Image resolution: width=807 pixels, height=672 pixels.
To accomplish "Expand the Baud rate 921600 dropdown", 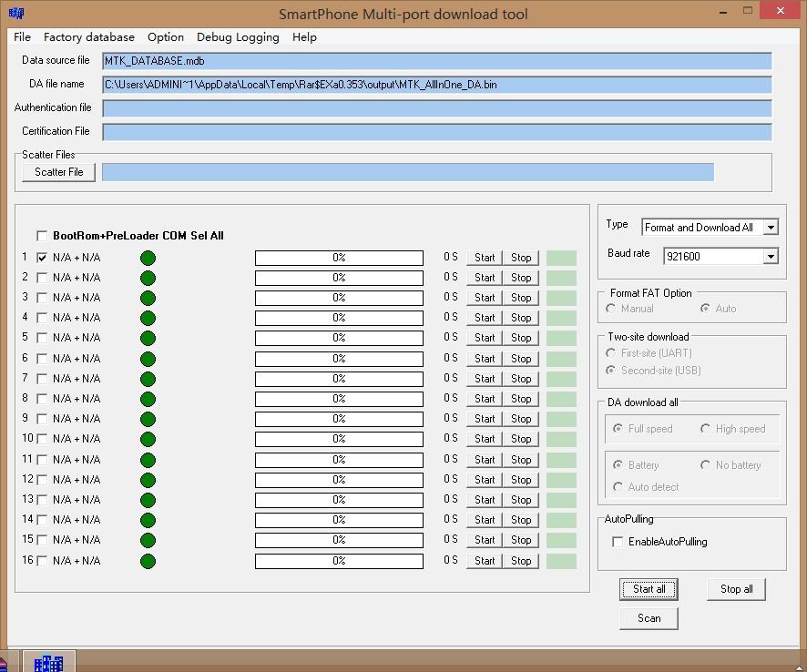I will click(x=720, y=256).
